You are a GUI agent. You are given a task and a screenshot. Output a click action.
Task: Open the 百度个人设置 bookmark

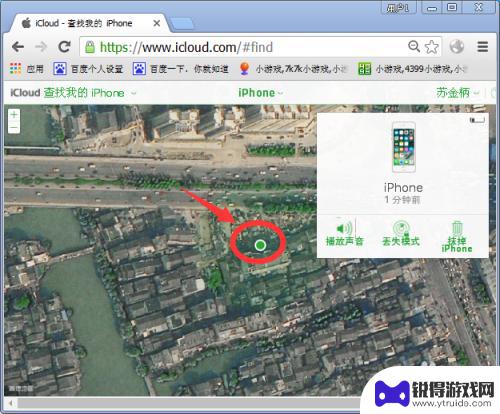(x=88, y=69)
